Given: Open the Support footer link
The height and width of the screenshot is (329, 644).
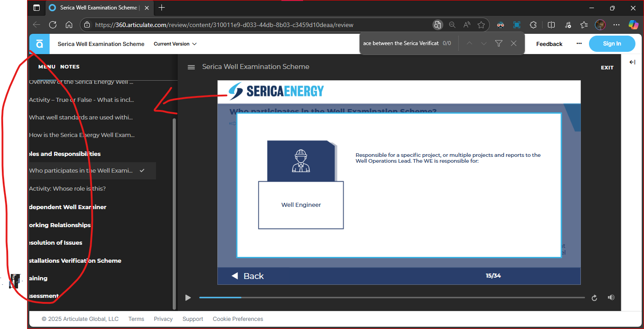Looking at the screenshot, I should [193, 319].
